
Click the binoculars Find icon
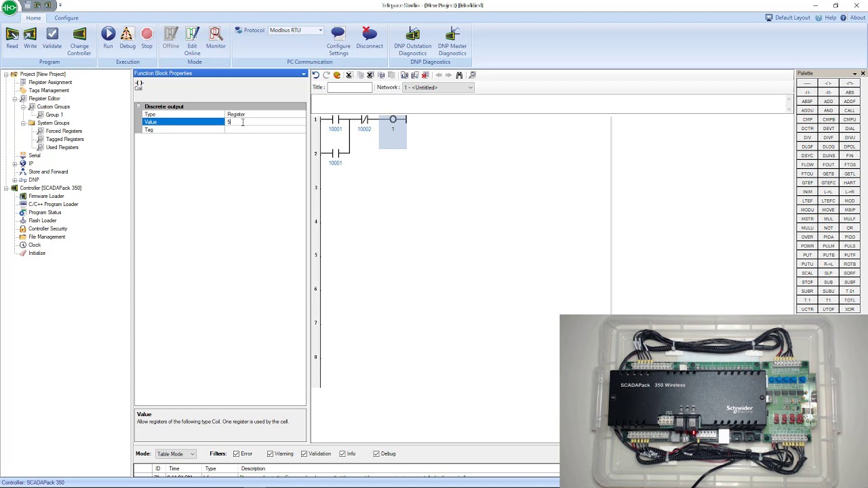pyautogui.click(x=459, y=75)
